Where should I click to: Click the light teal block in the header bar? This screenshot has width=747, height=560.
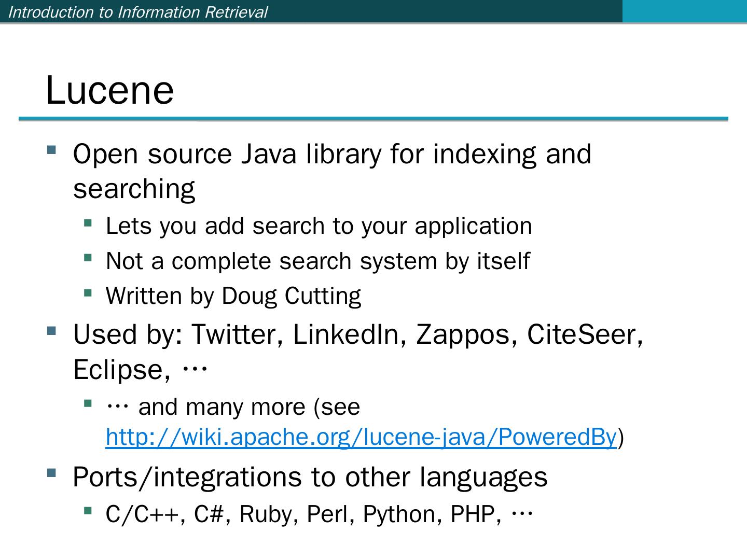coord(684,11)
